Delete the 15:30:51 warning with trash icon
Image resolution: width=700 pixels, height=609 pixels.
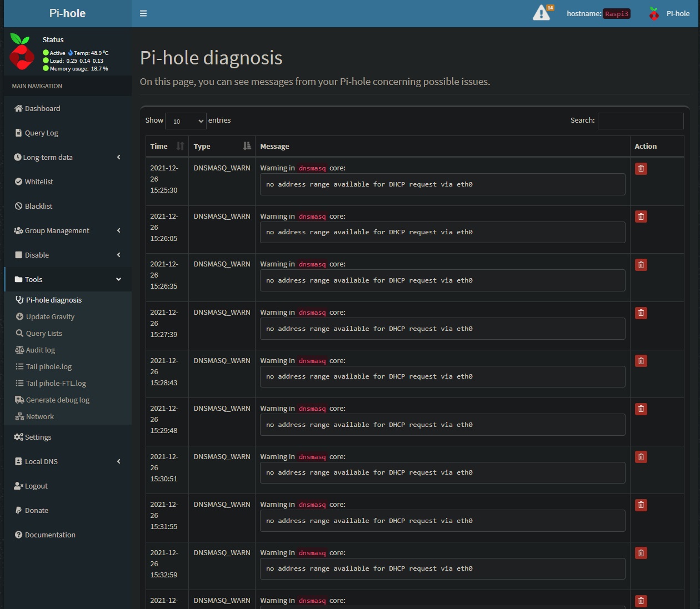[x=641, y=457]
